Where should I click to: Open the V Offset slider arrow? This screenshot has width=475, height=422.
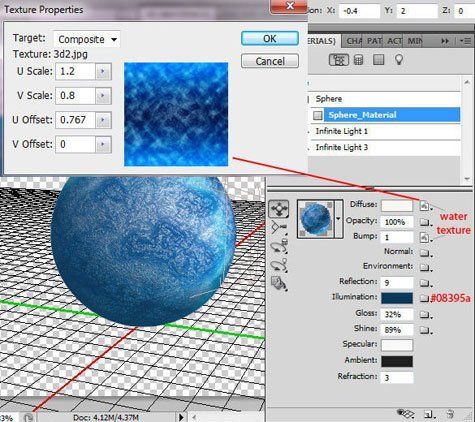103,145
